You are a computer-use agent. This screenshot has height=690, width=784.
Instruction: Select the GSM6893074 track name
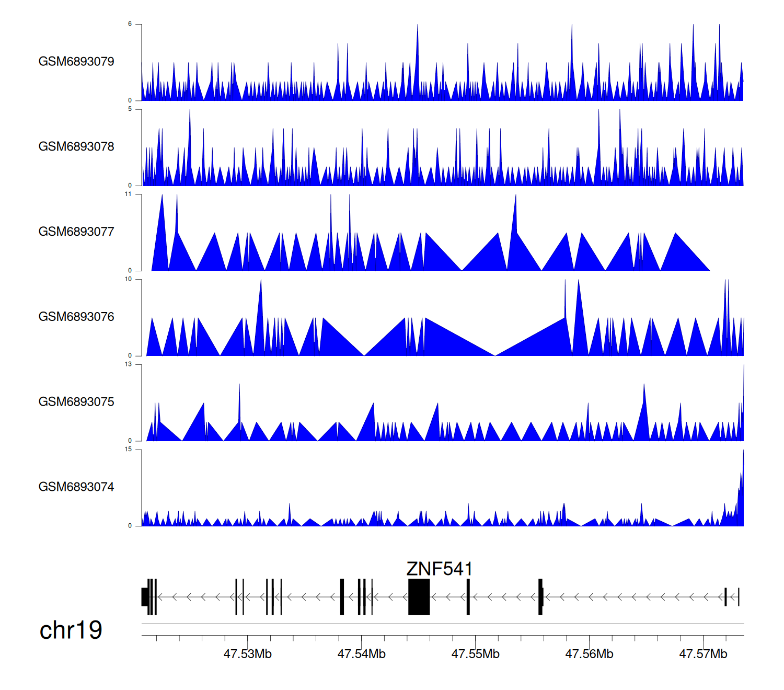point(76,487)
